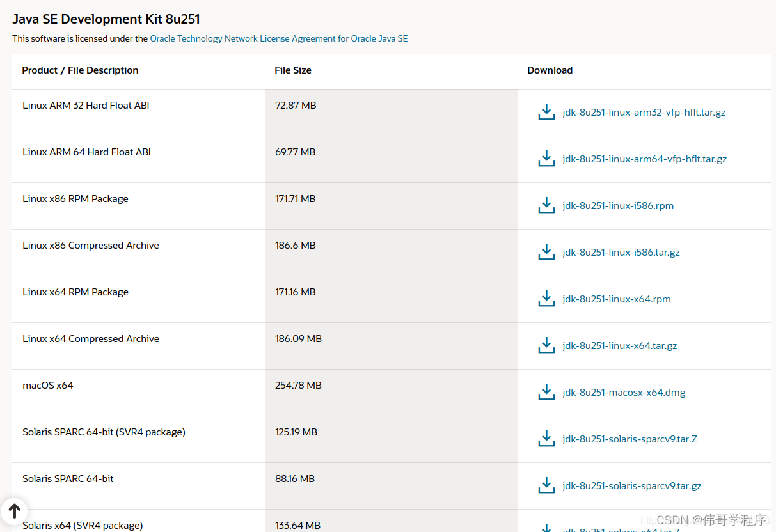
Task: Click download icon beside jdk-8u251-solaris-sparcv9.tar.Z
Action: (546, 439)
